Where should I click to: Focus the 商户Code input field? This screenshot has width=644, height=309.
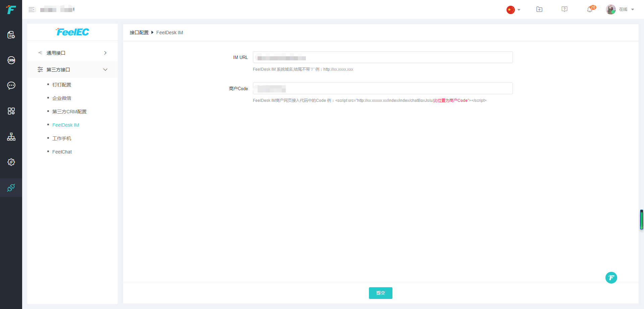[x=383, y=88]
